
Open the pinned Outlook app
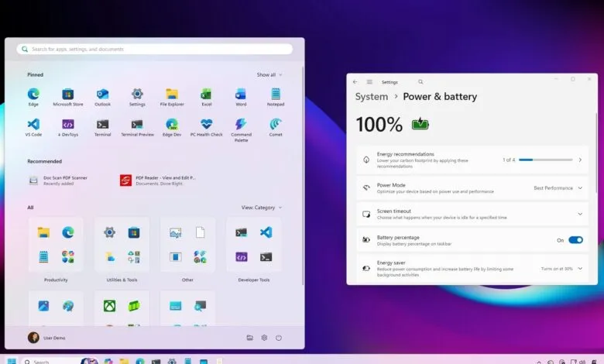pos(102,97)
